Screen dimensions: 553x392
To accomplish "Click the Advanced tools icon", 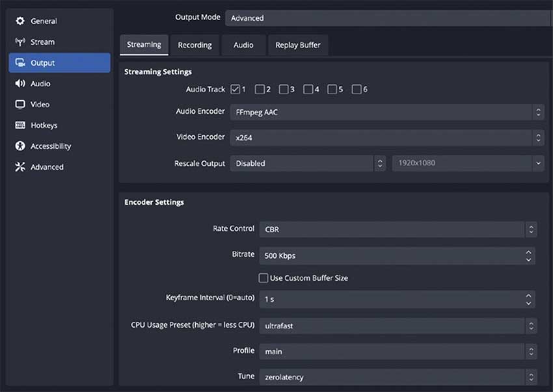I will (20, 167).
